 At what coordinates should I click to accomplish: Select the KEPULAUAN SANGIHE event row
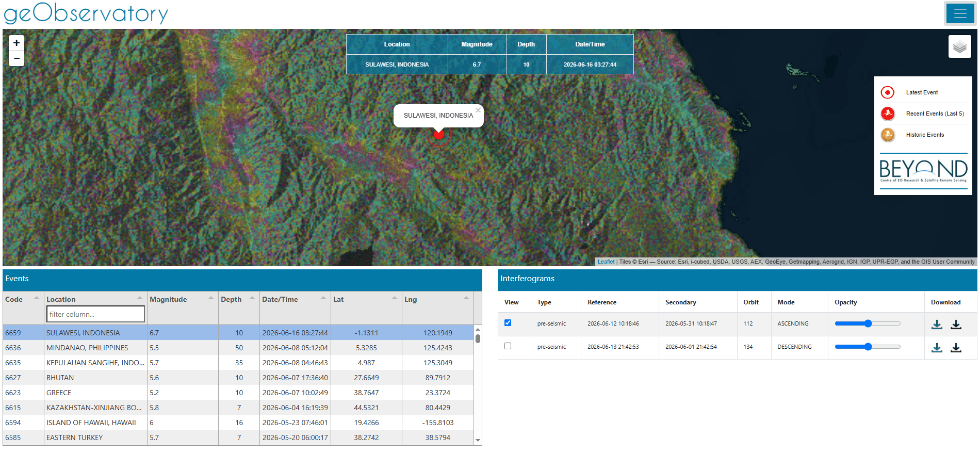pyautogui.click(x=238, y=363)
